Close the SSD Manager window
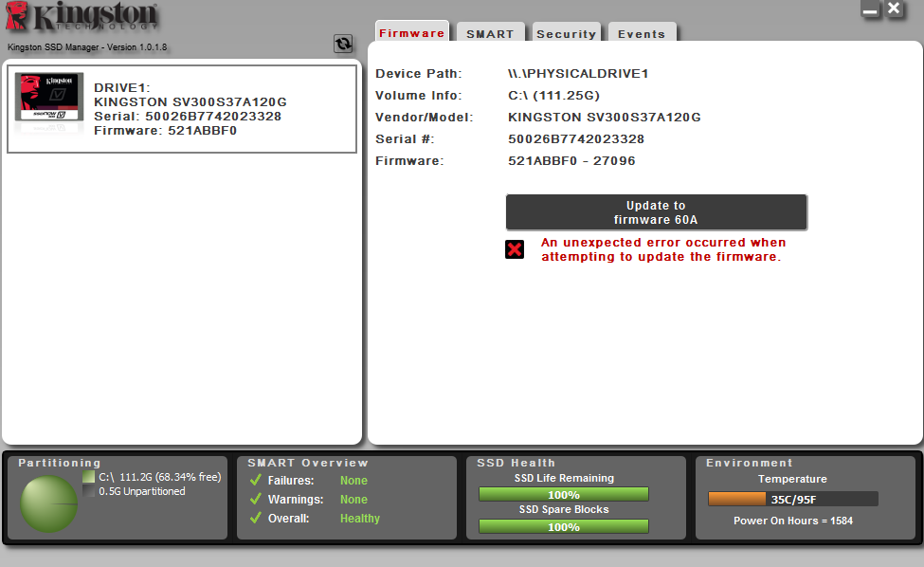This screenshot has width=924, height=567. (x=894, y=9)
